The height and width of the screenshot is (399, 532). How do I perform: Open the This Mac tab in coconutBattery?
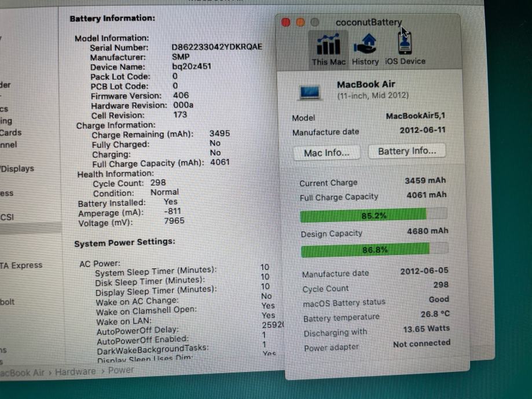(328, 50)
